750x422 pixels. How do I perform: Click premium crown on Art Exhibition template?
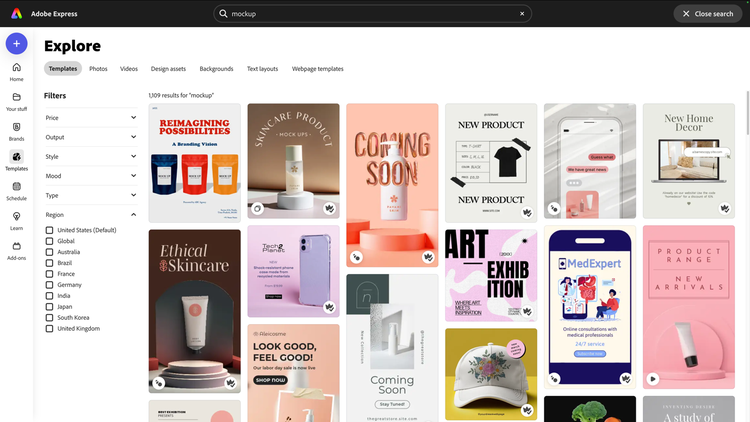coord(527,311)
